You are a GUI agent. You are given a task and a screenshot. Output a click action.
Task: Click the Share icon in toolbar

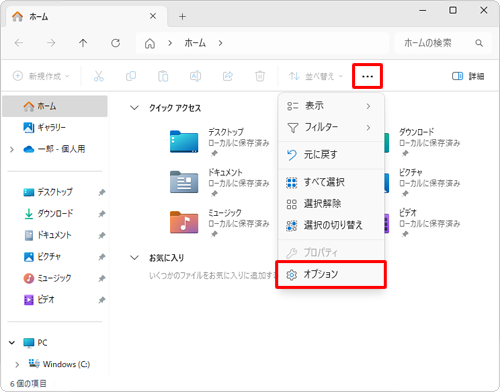coord(228,76)
